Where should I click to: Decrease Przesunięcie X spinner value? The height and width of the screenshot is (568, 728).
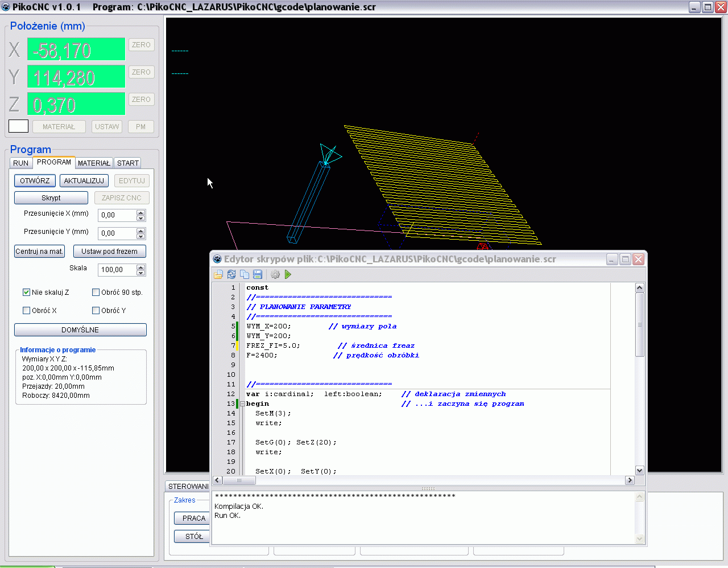(x=141, y=218)
